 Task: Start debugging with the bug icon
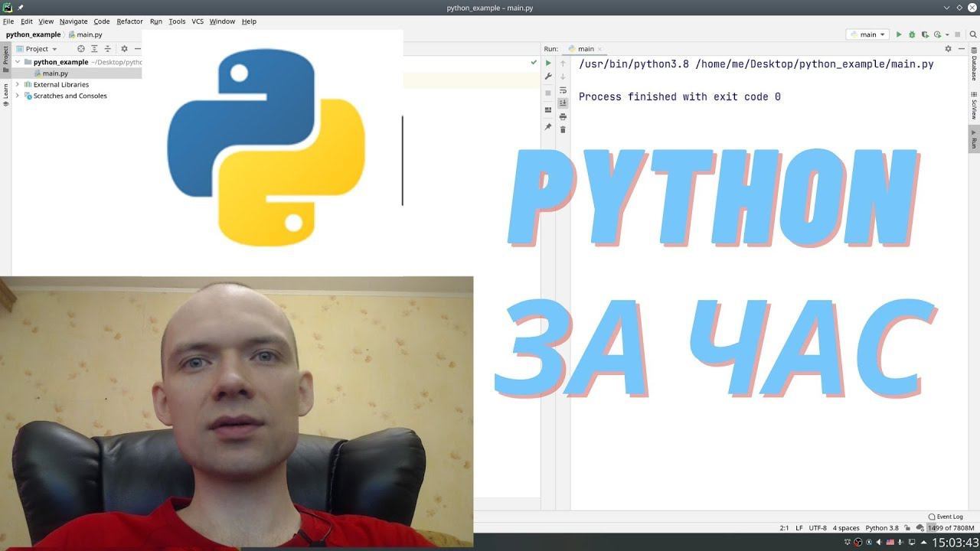[x=912, y=34]
